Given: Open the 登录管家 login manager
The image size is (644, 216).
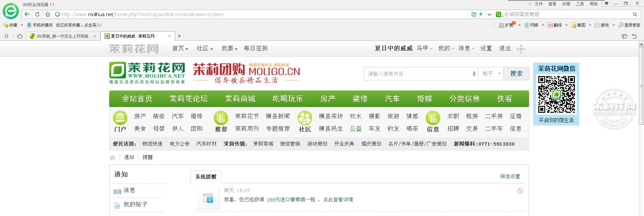Looking at the screenshot, I should coord(629,25).
